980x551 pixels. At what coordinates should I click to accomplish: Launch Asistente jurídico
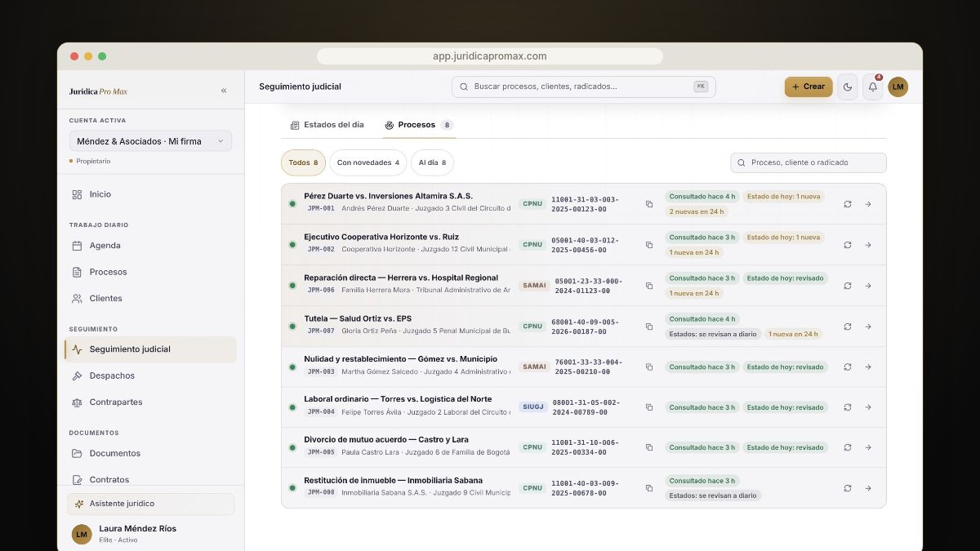click(150, 504)
